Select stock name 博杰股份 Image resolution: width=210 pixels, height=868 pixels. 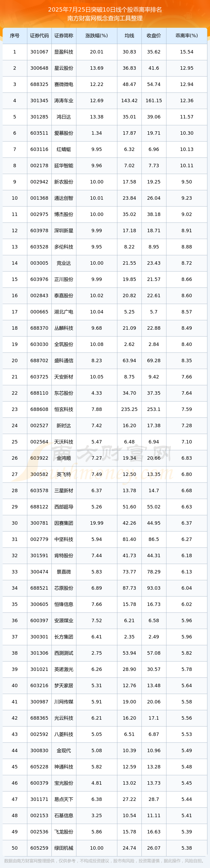pyautogui.click(x=64, y=214)
